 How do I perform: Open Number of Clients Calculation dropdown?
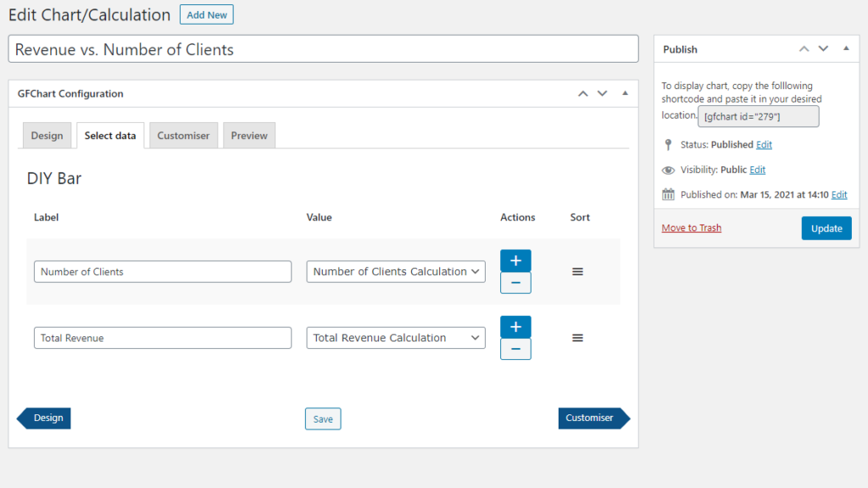pyautogui.click(x=396, y=271)
